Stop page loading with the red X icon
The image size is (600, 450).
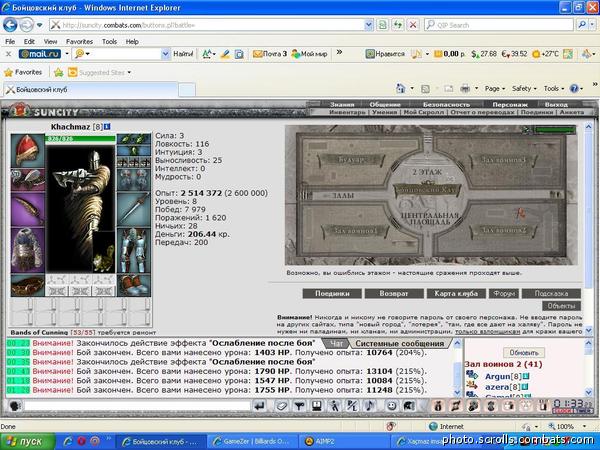point(412,25)
